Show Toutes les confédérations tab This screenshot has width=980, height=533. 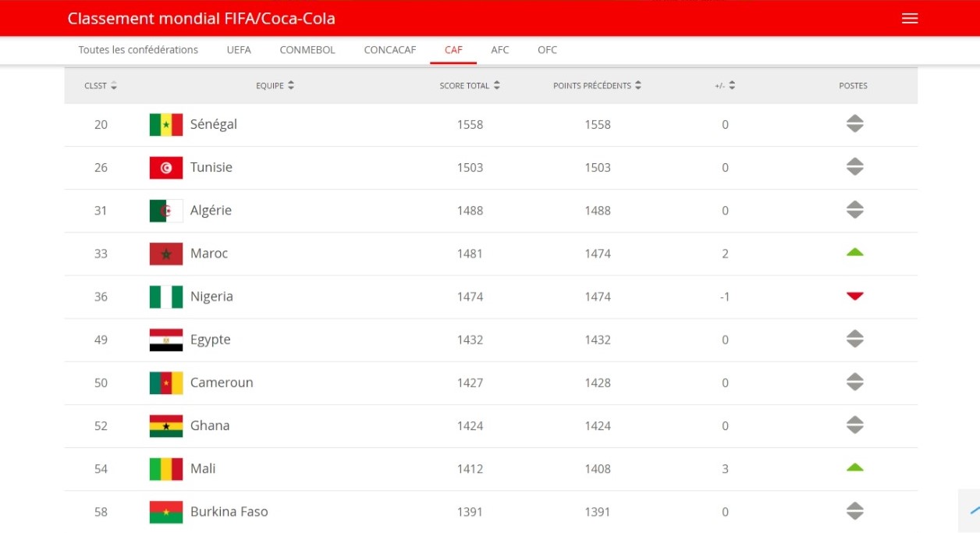click(138, 50)
